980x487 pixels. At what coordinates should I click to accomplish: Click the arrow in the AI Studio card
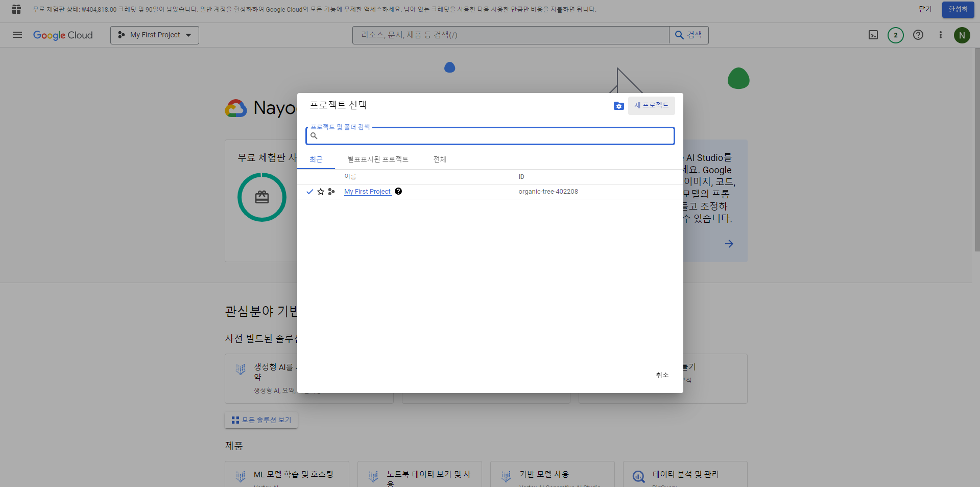pos(729,244)
